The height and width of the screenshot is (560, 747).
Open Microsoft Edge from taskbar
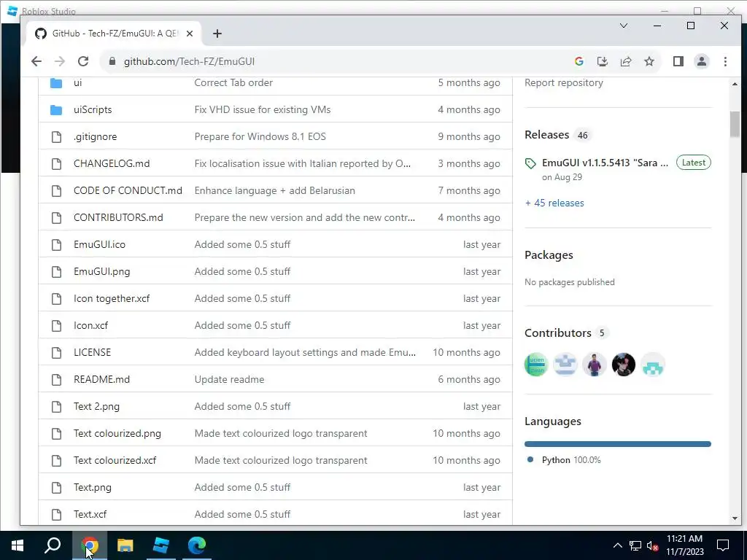(x=196, y=545)
